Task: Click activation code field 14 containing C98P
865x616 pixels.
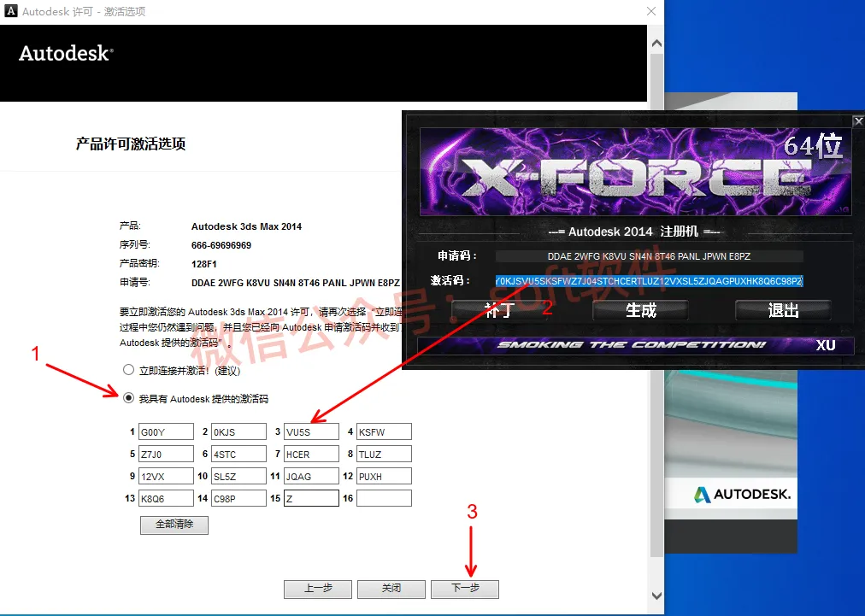Action: click(x=238, y=498)
